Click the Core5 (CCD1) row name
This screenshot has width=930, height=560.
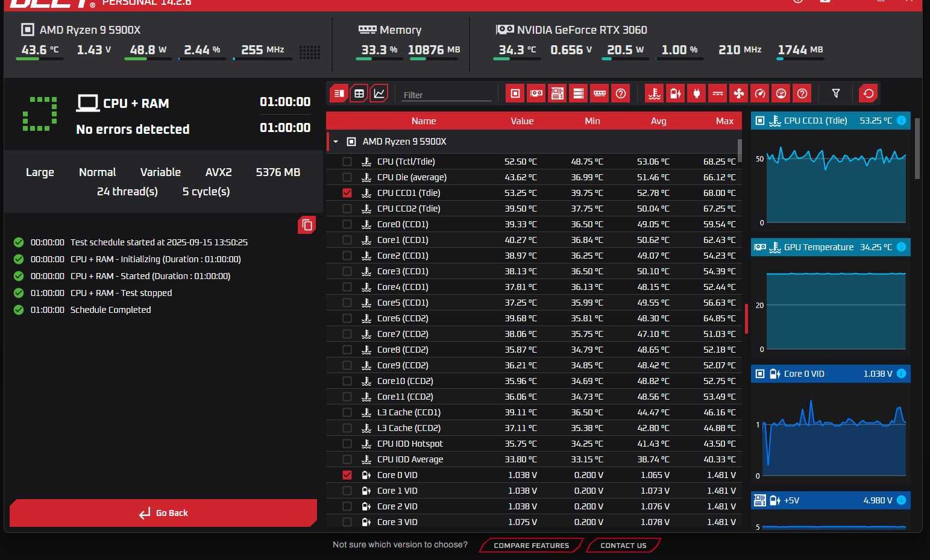403,303
